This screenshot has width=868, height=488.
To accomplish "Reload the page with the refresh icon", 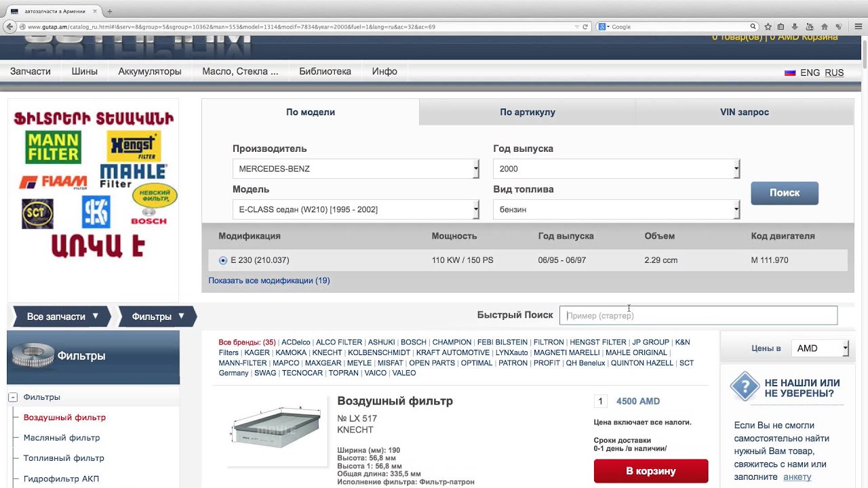I will pyautogui.click(x=585, y=26).
